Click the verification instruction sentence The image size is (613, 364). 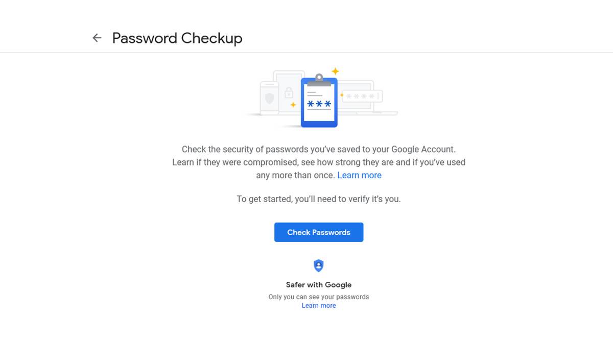pyautogui.click(x=318, y=199)
